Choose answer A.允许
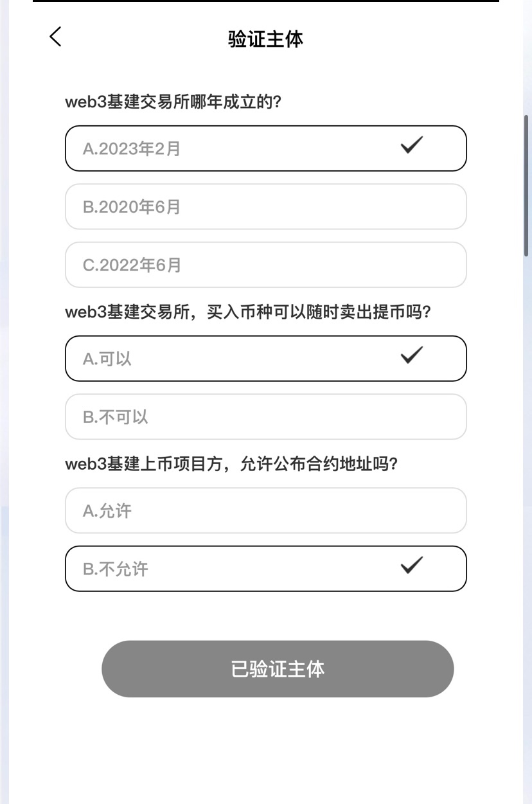Image resolution: width=532 pixels, height=804 pixels. click(265, 511)
